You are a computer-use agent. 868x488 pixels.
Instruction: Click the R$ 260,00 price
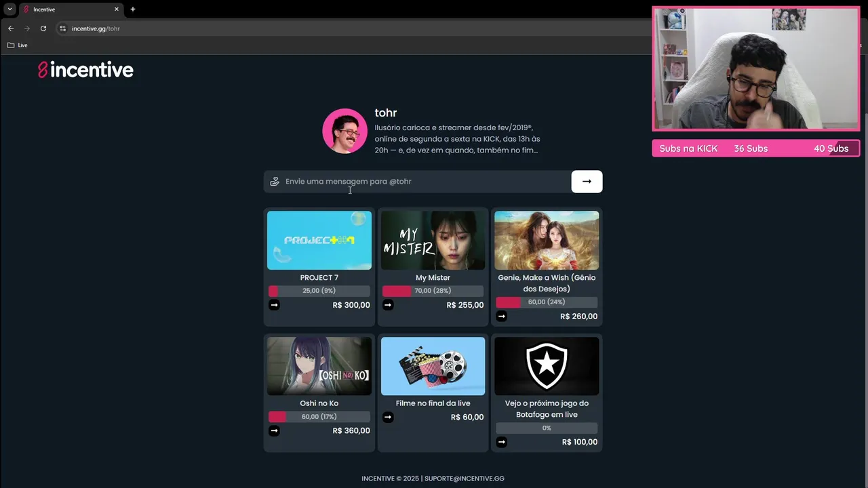(579, 317)
